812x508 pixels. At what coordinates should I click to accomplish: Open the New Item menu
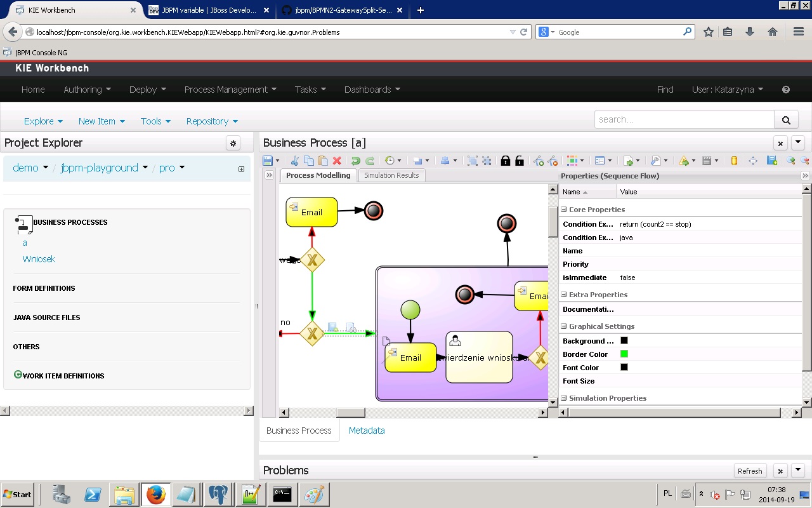coord(101,121)
